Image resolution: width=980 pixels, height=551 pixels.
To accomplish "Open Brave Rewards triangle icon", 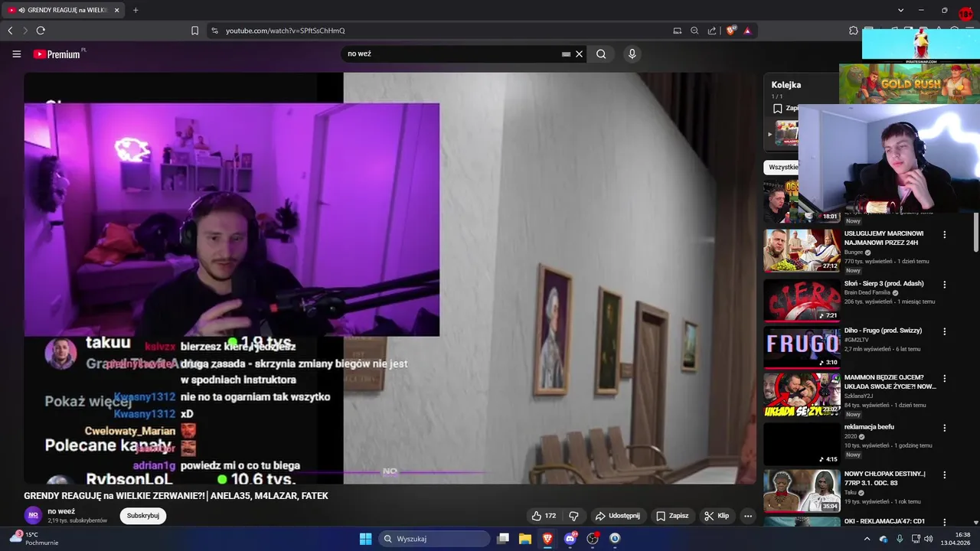I will pyautogui.click(x=747, y=31).
